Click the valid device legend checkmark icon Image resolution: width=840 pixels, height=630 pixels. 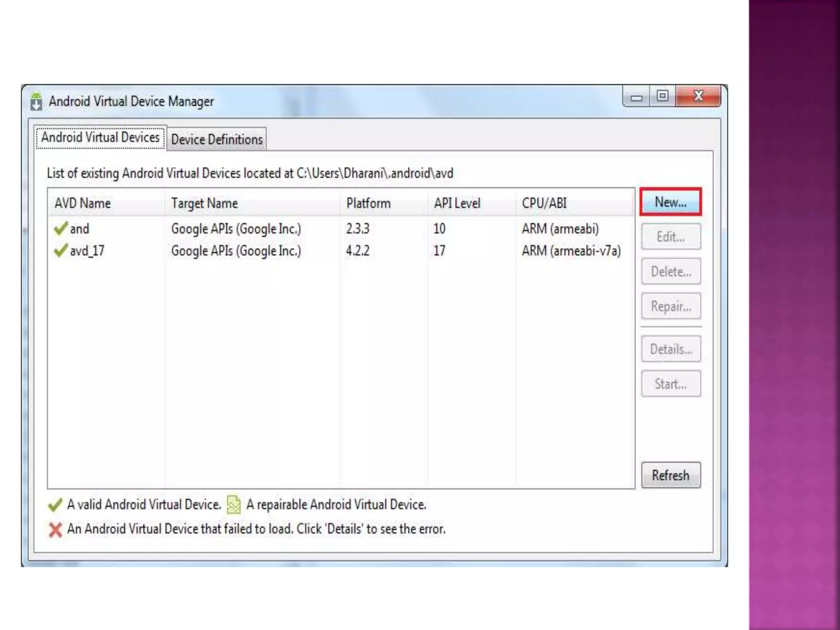55,505
